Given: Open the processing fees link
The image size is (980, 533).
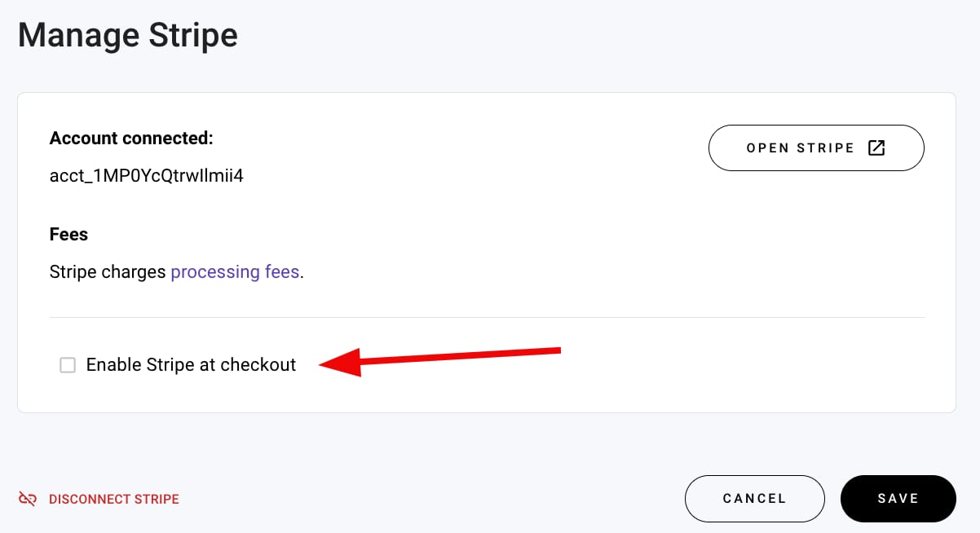Looking at the screenshot, I should point(235,271).
